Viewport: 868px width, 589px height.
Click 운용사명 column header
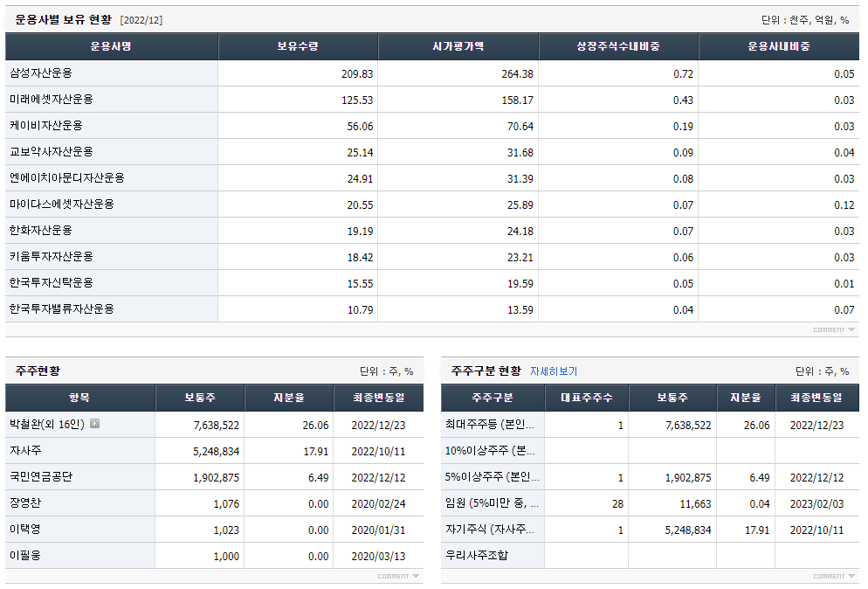(x=111, y=46)
